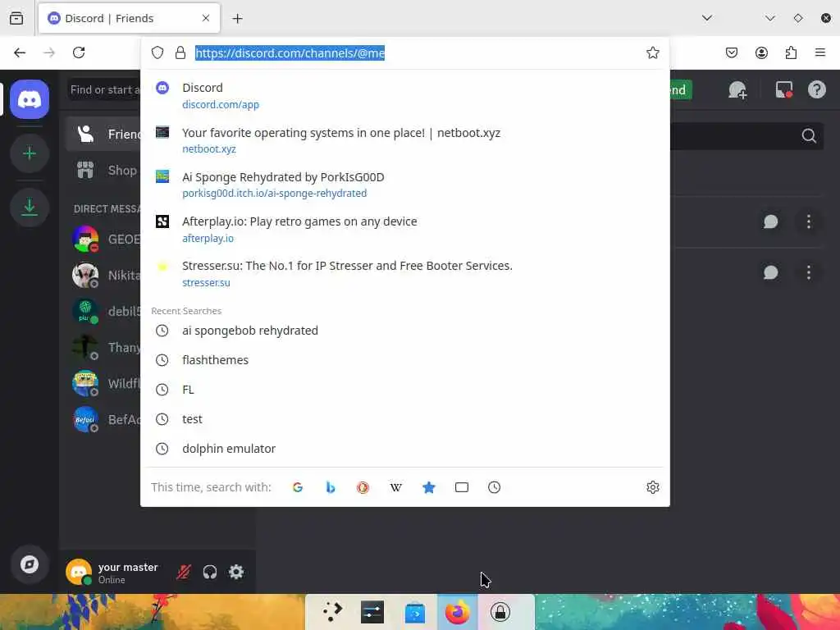Screen dimensions: 840x630
Task: Open the Download Apps arrow icon
Action: tap(30, 208)
